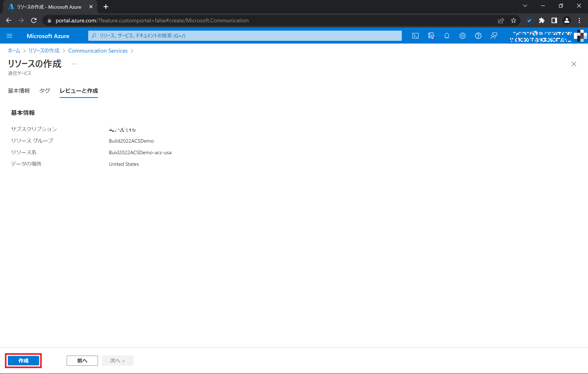
Task: Open the Chrome three-dot menu
Action: (579, 21)
